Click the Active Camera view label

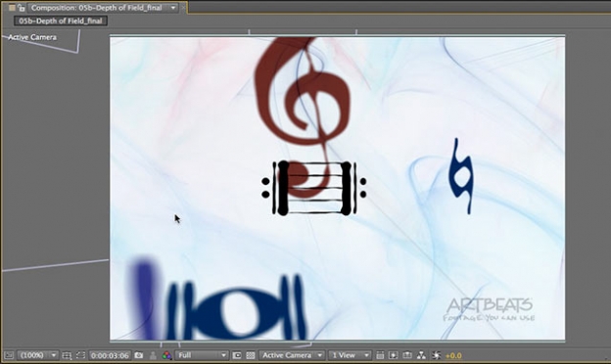32,37
